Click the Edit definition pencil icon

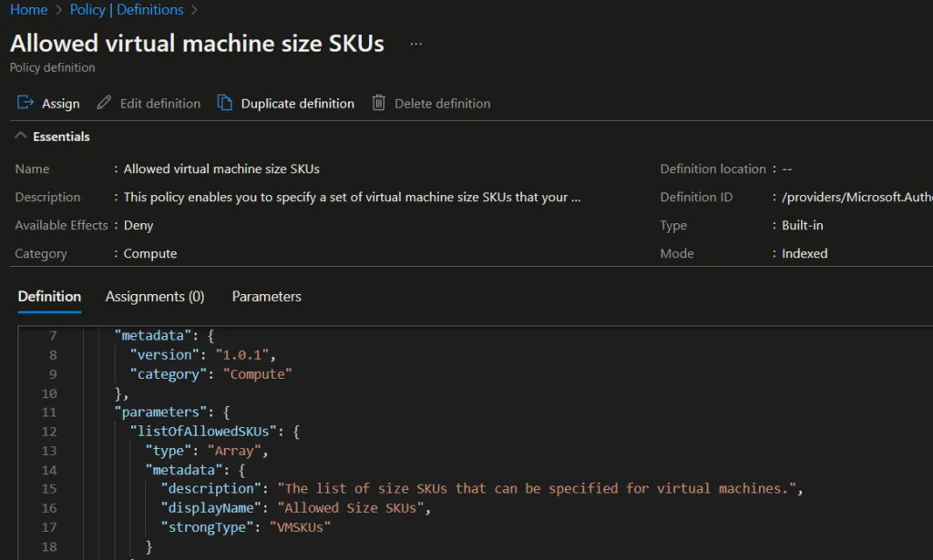[x=104, y=103]
